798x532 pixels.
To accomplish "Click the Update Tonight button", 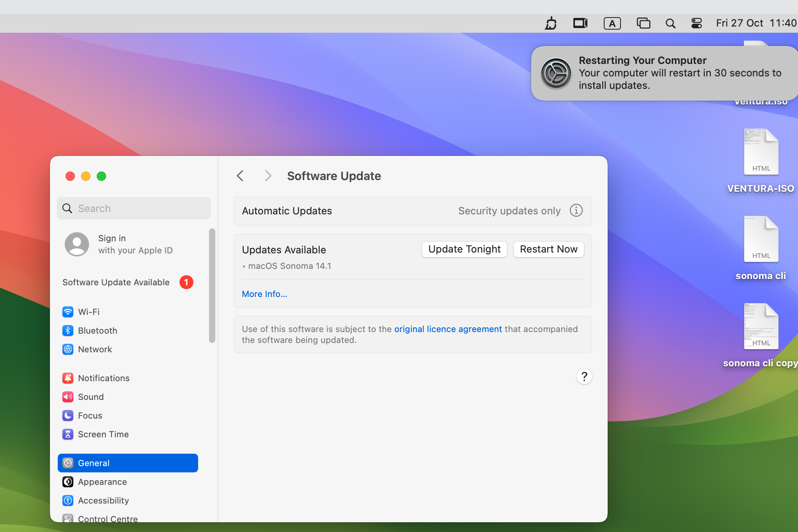I will (x=464, y=249).
